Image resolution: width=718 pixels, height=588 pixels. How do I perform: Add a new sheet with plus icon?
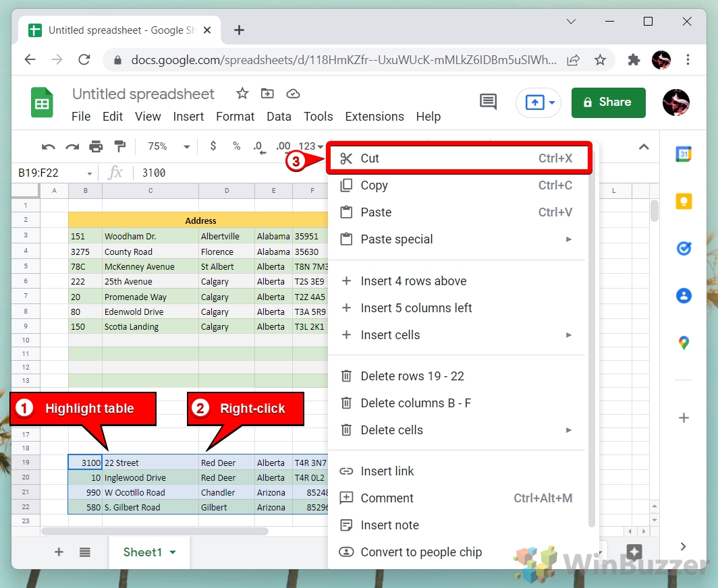(59, 552)
